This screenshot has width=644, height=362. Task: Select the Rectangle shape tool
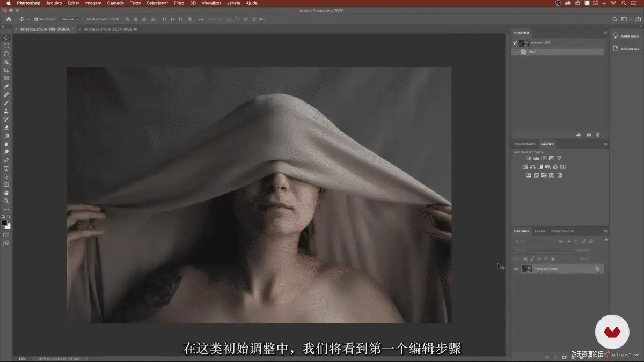coord(6,184)
